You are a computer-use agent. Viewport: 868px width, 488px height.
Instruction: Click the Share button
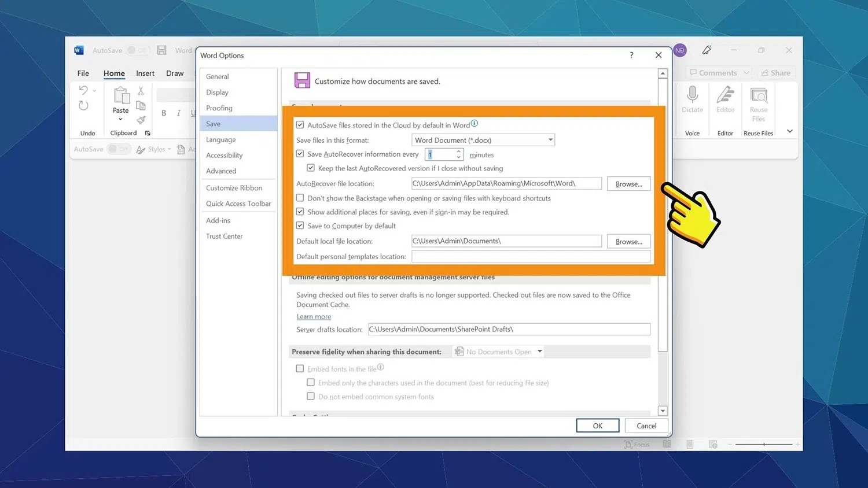[x=775, y=73]
